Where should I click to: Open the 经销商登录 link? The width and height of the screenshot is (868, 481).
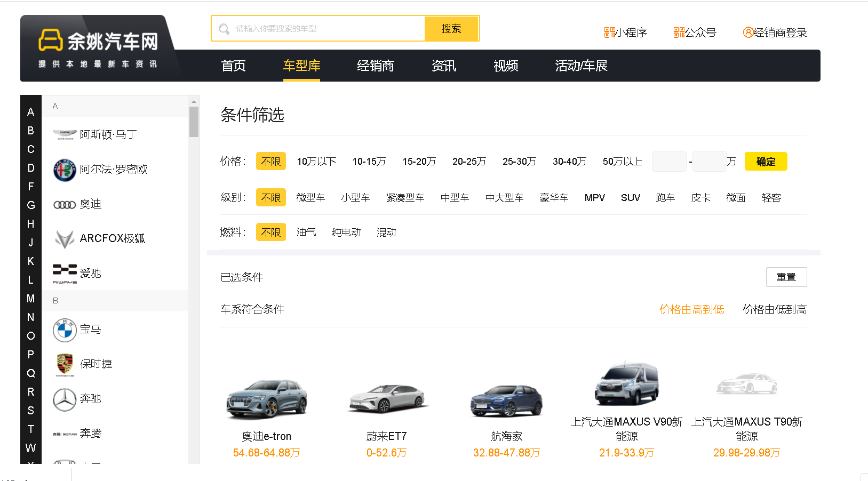(x=780, y=33)
